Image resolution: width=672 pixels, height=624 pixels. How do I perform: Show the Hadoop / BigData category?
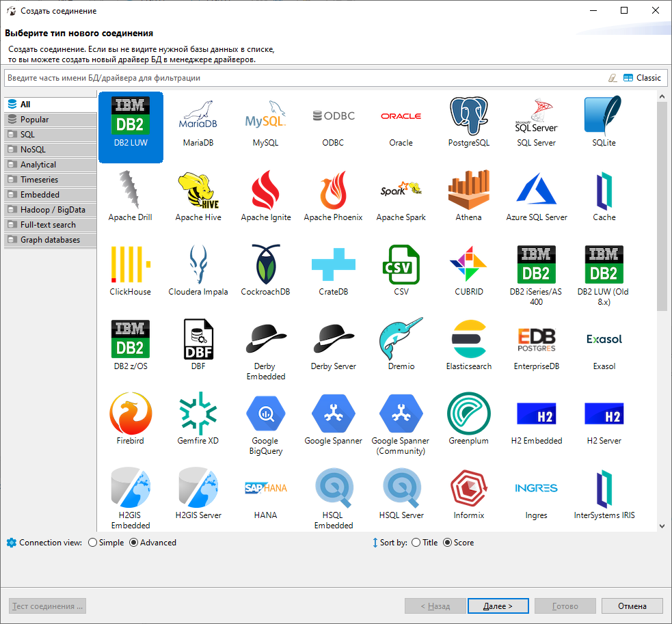point(50,210)
